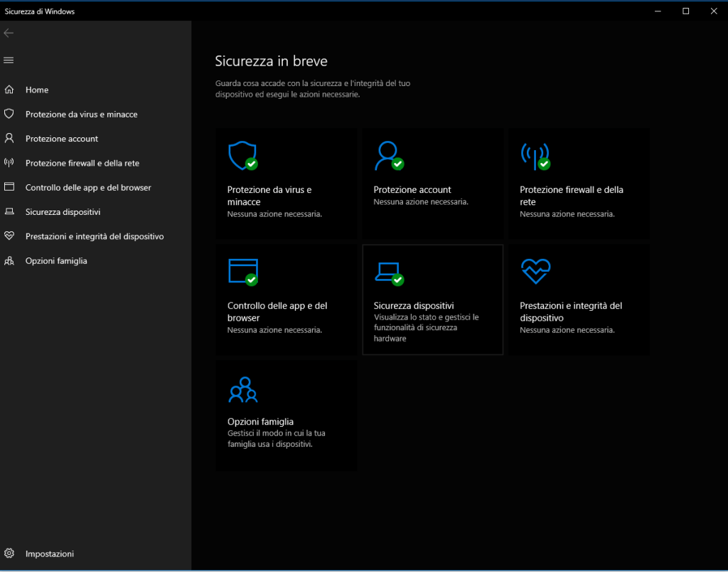
Task: Go back using the back arrow
Action: [x=9, y=33]
